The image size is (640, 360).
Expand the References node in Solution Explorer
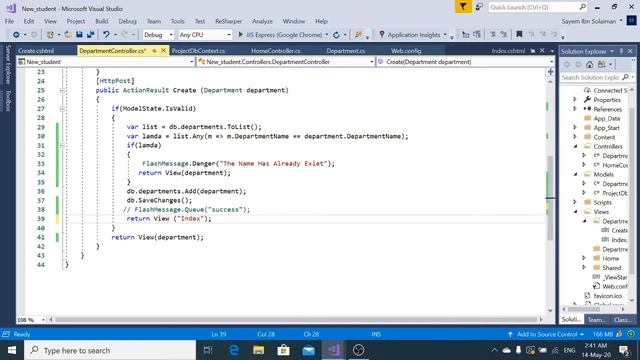click(575, 109)
